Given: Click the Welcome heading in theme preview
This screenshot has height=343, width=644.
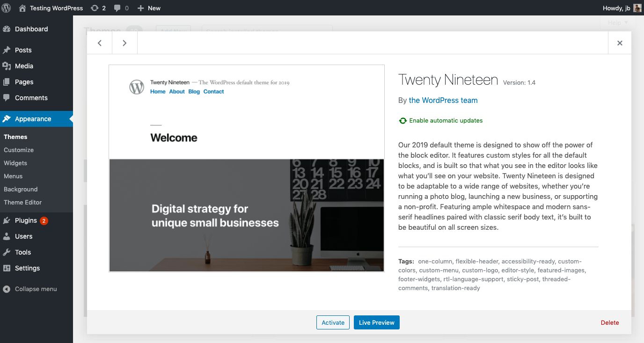Looking at the screenshot, I should click(x=174, y=138).
